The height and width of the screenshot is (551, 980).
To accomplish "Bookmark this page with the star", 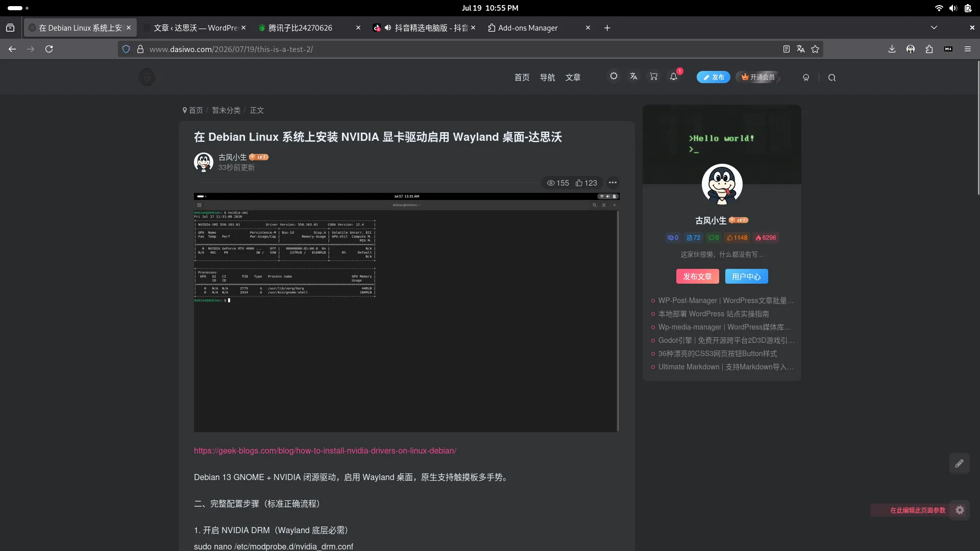I will tap(815, 49).
